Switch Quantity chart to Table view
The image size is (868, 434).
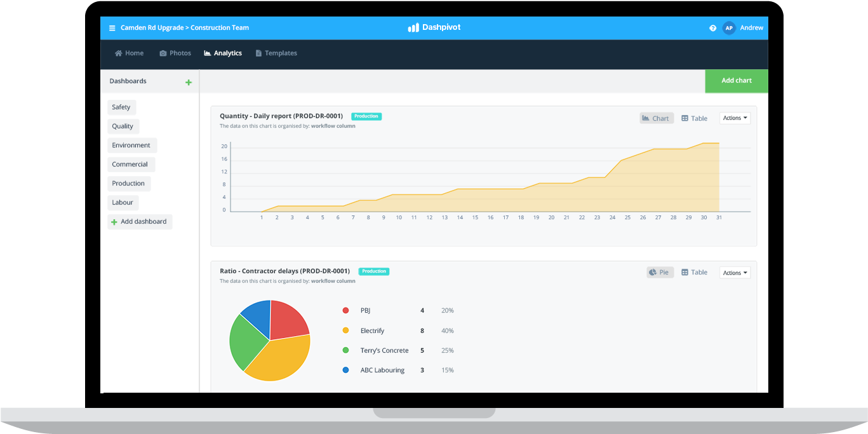coord(694,118)
